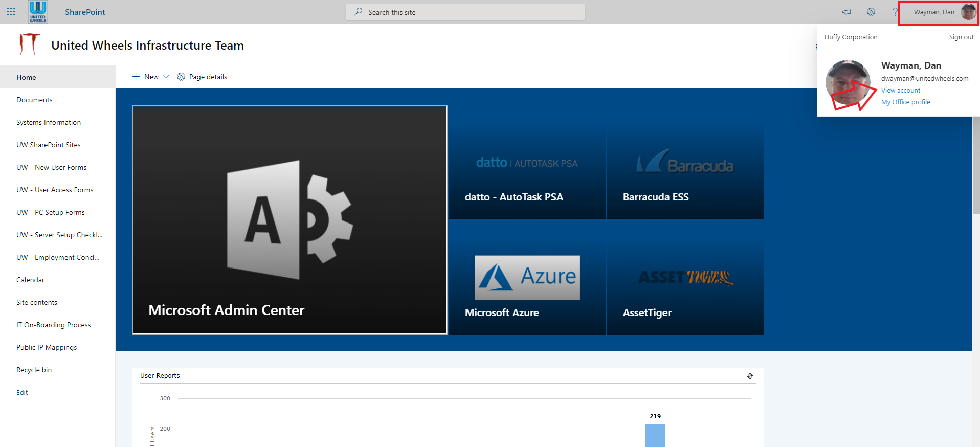Select Home in left navigation
This screenshot has height=447, width=980.
pyautogui.click(x=58, y=77)
